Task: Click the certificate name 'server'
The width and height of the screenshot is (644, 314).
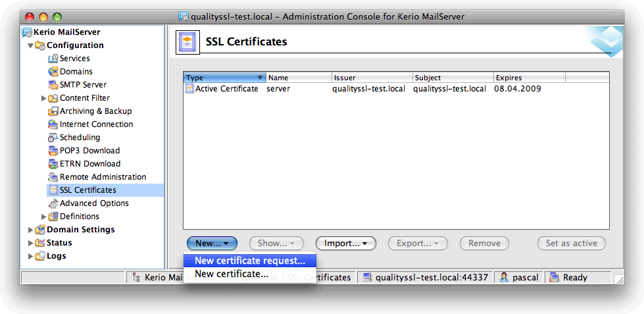Action: (278, 89)
